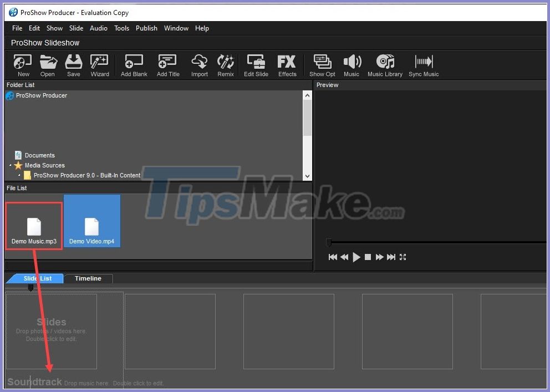This screenshot has height=392, width=550.
Task: Open the Effects panel
Action: point(287,65)
